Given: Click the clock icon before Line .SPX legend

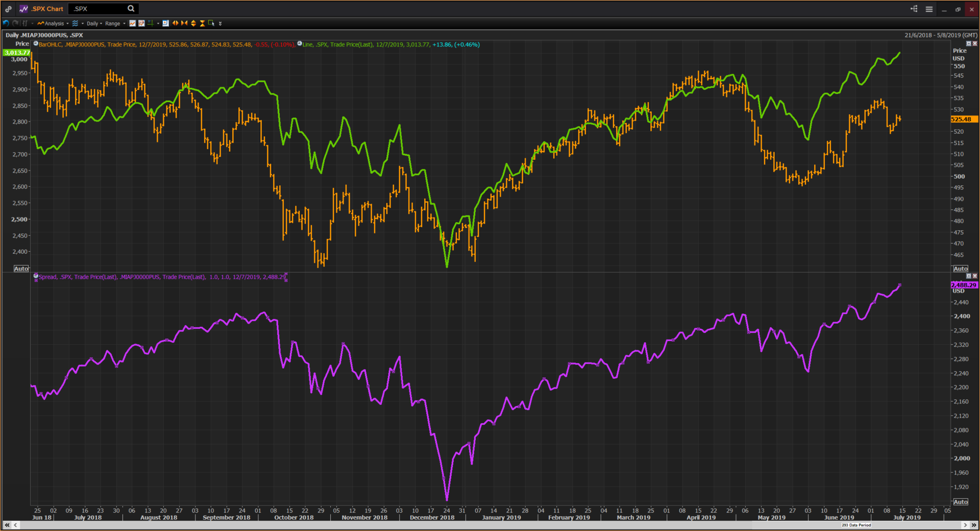Looking at the screenshot, I should click(x=300, y=44).
